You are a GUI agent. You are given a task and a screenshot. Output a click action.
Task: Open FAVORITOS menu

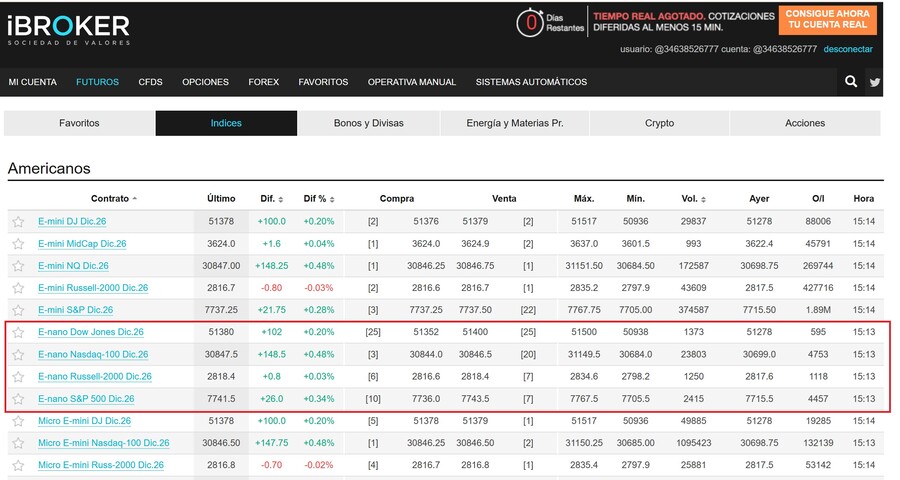(x=323, y=82)
